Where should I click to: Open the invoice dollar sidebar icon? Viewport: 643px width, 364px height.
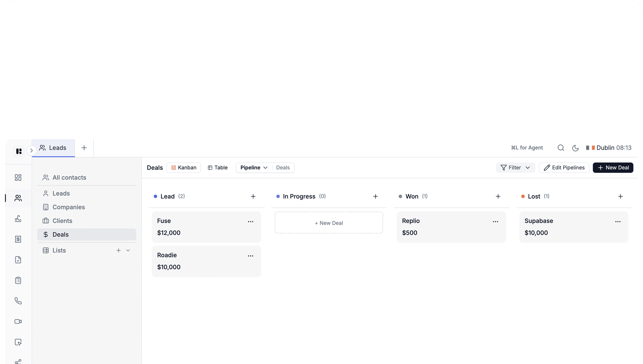pos(18,239)
